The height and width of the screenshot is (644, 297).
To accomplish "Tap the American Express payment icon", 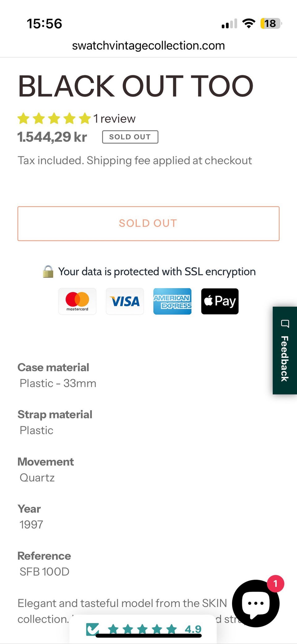I will pyautogui.click(x=172, y=301).
